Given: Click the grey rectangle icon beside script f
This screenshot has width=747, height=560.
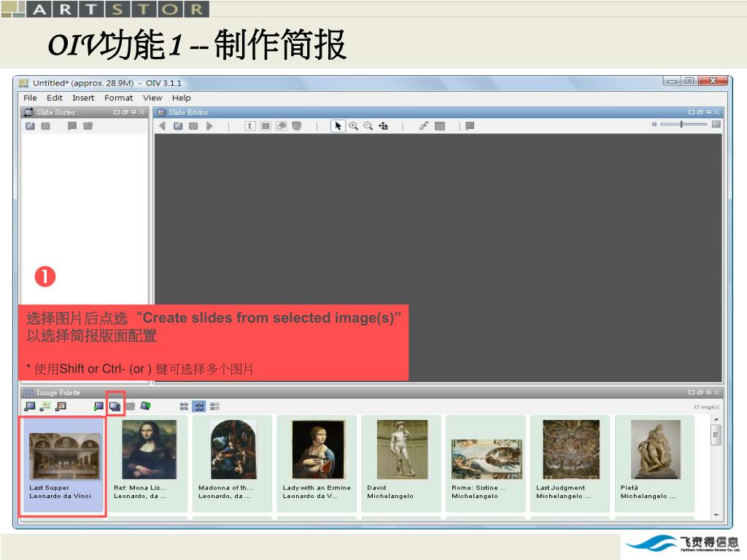Looking at the screenshot, I should click(x=440, y=125).
